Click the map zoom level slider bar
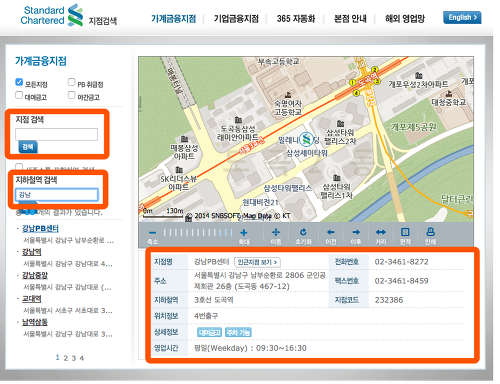The image size is (500, 384). (x=198, y=233)
